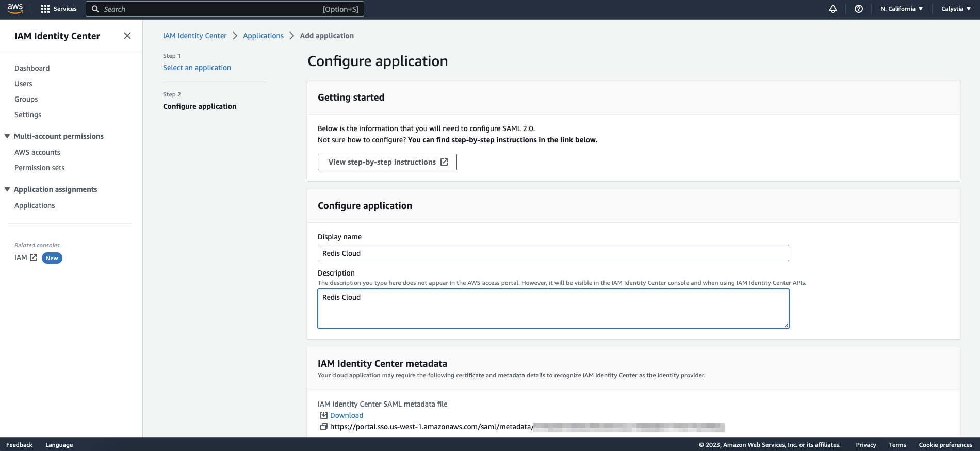
Task: Close the IAM Identity Center sidebar
Action: [x=127, y=36]
